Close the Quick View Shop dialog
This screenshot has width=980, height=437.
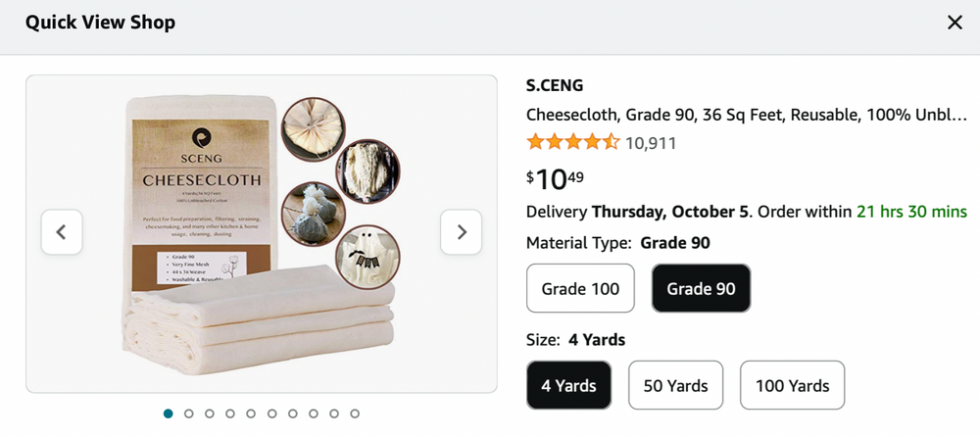[x=955, y=23]
